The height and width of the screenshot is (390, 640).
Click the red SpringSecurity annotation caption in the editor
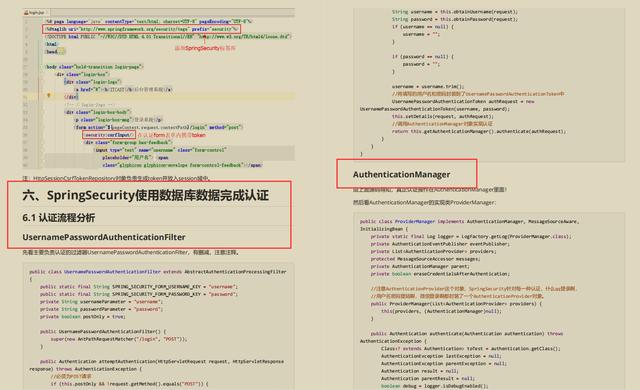(205, 48)
